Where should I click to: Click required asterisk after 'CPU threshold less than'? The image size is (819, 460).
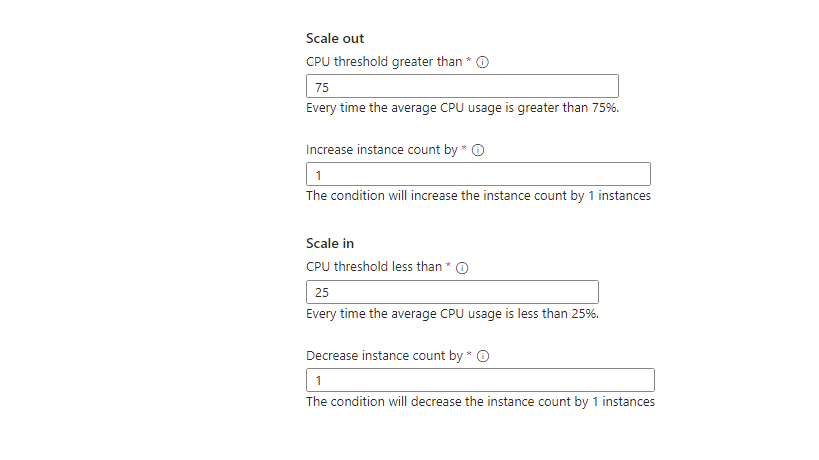(449, 267)
